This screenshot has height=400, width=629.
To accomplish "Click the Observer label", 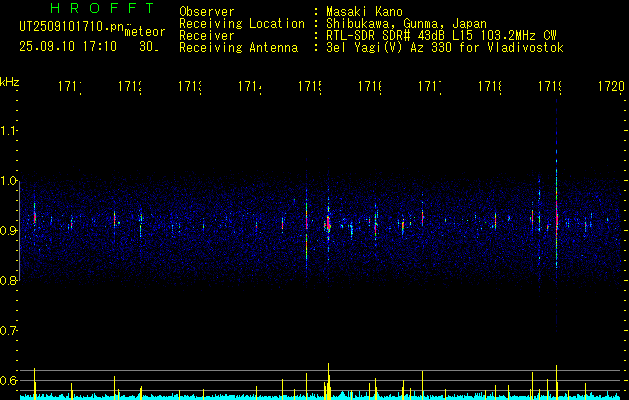I will click(x=207, y=12).
